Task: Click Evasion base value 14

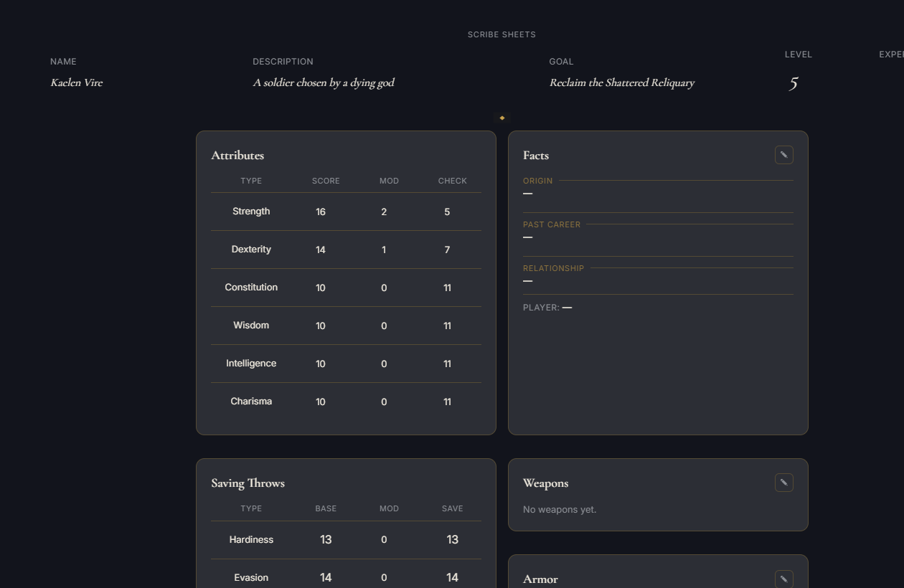Action: (326, 578)
